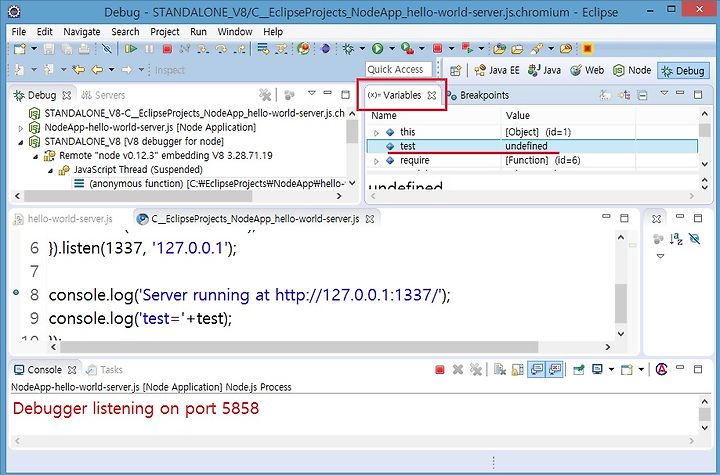Viewport: 720px width, 475px height.
Task: Open the Variables view menu triangle
Action: pos(664,93)
